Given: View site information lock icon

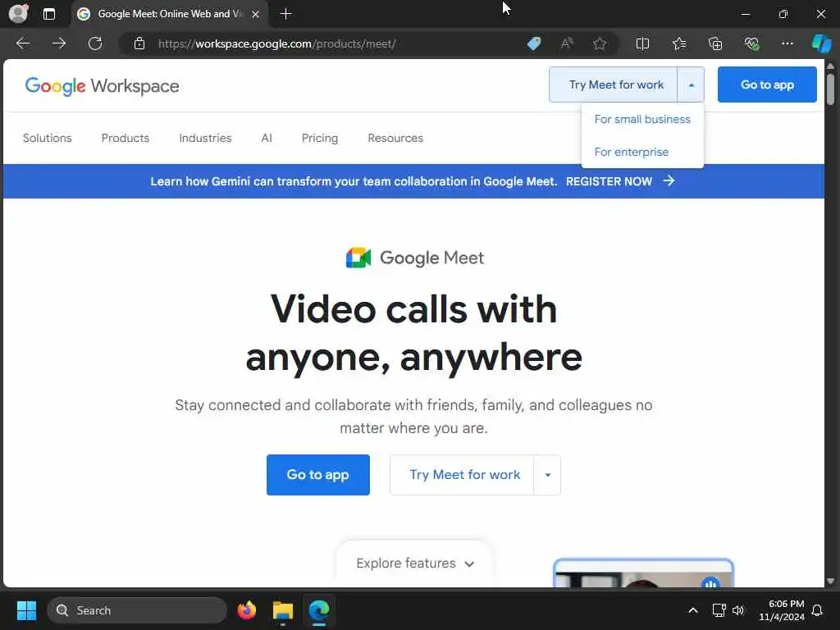Looking at the screenshot, I should [x=139, y=43].
